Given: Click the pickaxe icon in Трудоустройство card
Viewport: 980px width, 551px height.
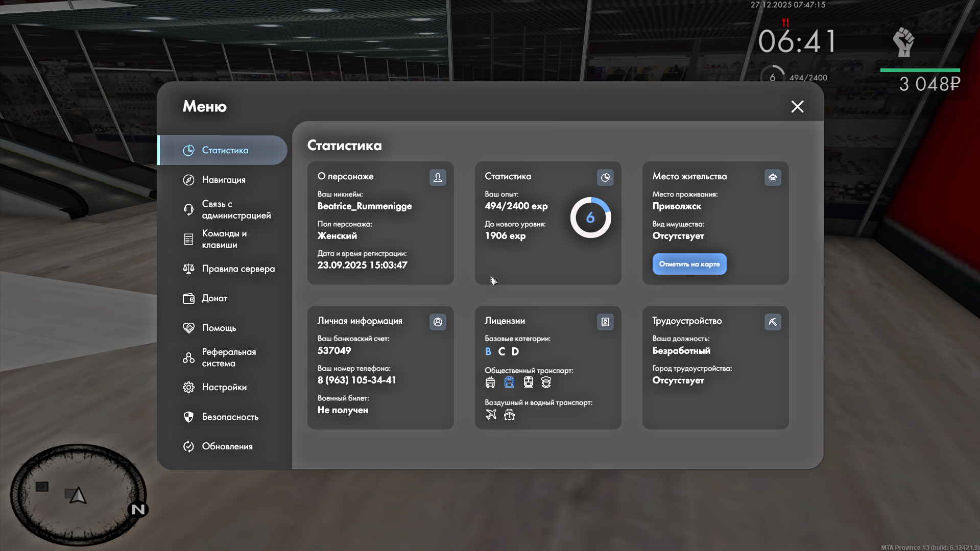Looking at the screenshot, I should [x=773, y=322].
